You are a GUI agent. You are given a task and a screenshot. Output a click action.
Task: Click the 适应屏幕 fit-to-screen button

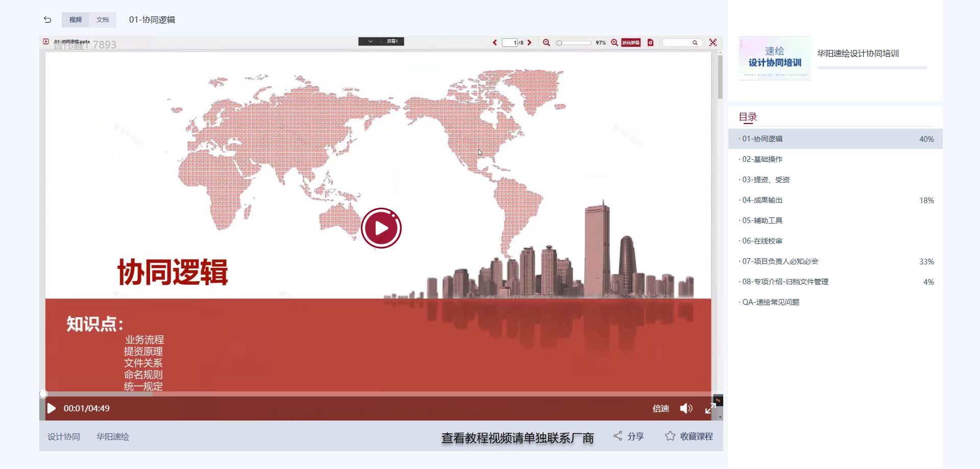pyautogui.click(x=631, y=43)
